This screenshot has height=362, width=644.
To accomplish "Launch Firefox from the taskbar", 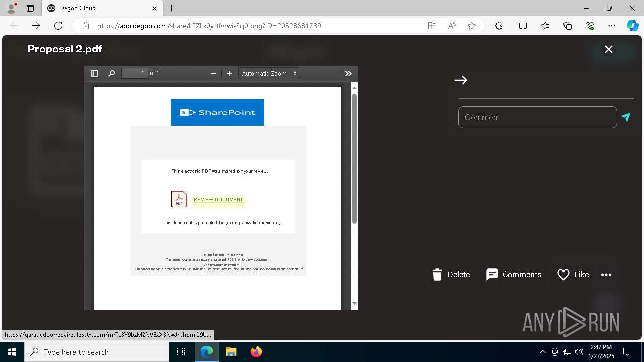I will 256,352.
